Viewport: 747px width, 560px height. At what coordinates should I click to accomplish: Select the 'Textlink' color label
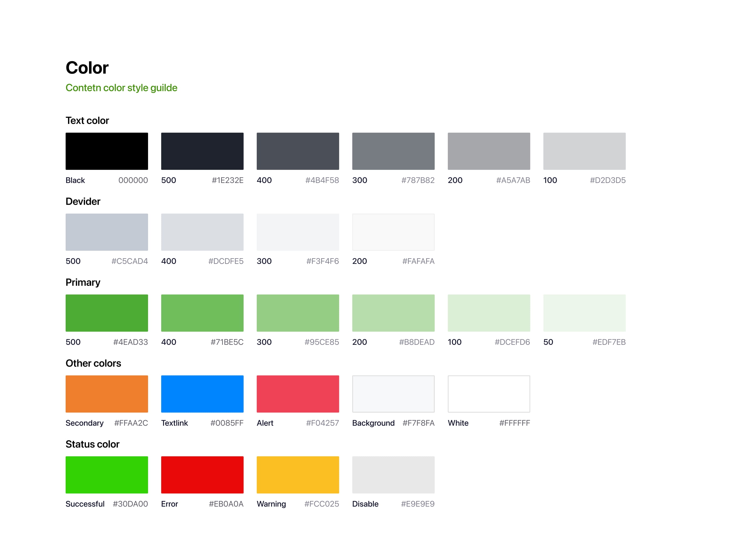pyautogui.click(x=174, y=423)
